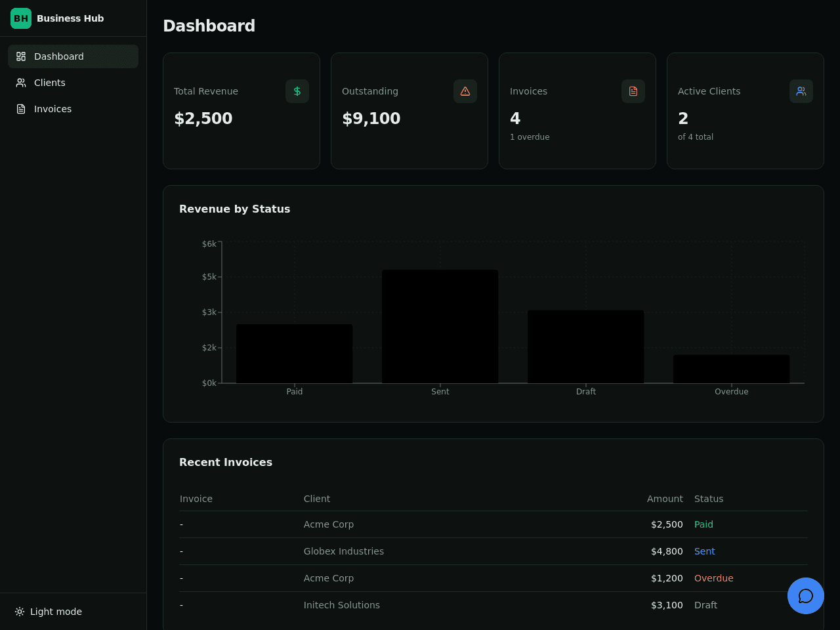
Task: Click the BH logo badge
Action: pyautogui.click(x=21, y=18)
